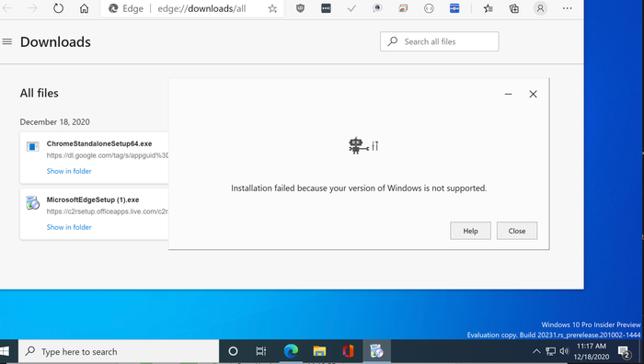The height and width of the screenshot is (364, 644).
Task: Close installer dialog with X
Action: tap(533, 94)
